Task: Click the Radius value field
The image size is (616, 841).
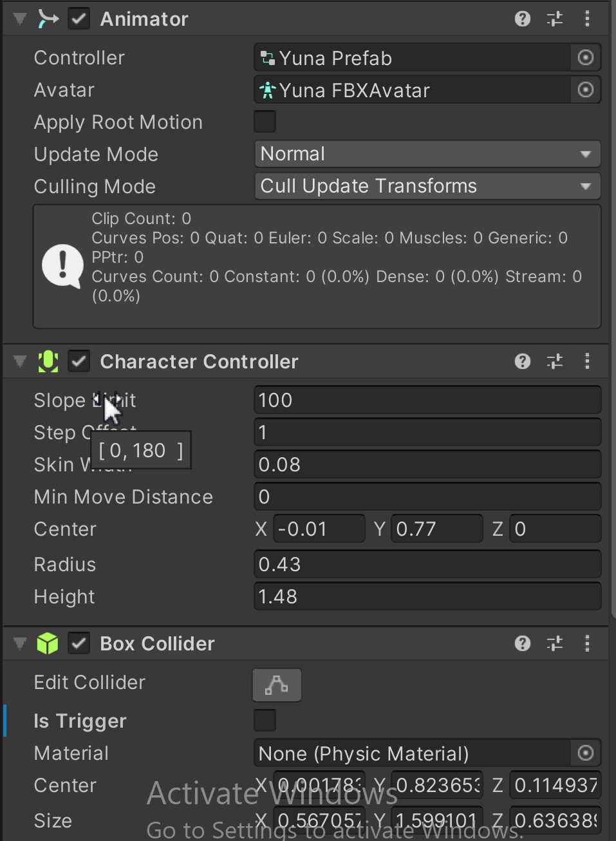Action: (x=427, y=564)
